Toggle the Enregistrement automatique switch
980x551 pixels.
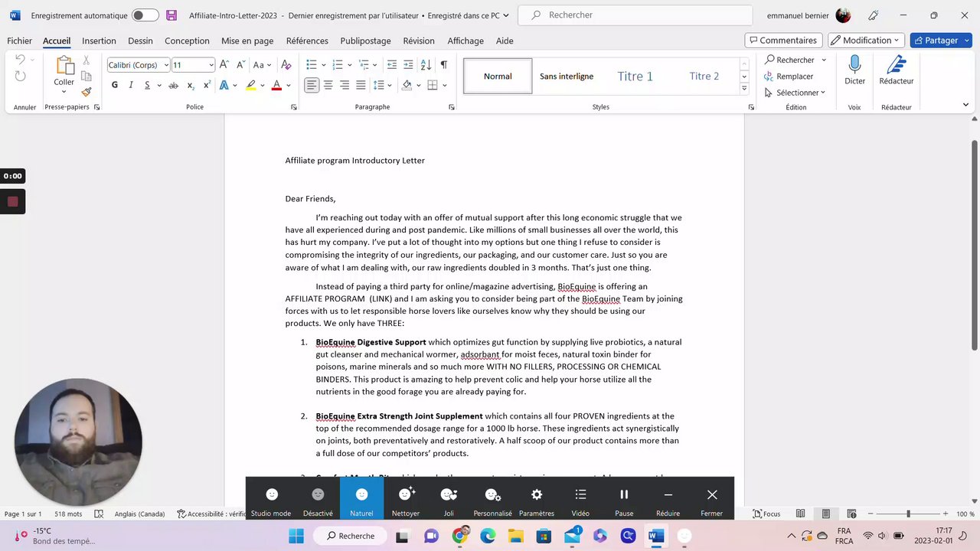[145, 15]
